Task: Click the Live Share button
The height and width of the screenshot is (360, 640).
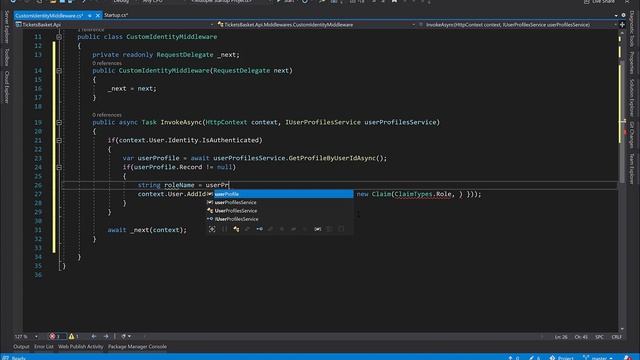Action: [600, 2]
